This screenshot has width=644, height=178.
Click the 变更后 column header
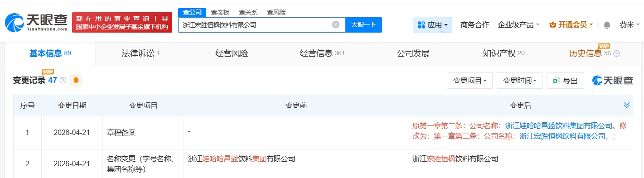[520, 106]
